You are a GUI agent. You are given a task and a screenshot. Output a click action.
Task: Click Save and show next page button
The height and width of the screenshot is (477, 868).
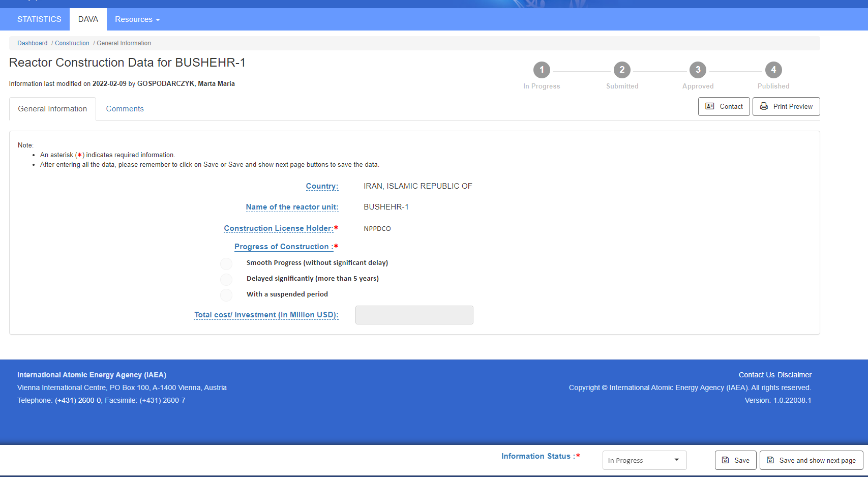coord(812,460)
